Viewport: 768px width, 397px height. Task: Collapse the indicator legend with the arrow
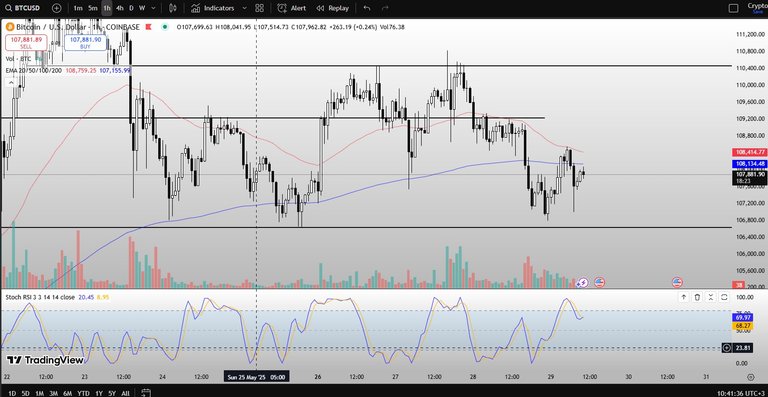tap(10, 83)
